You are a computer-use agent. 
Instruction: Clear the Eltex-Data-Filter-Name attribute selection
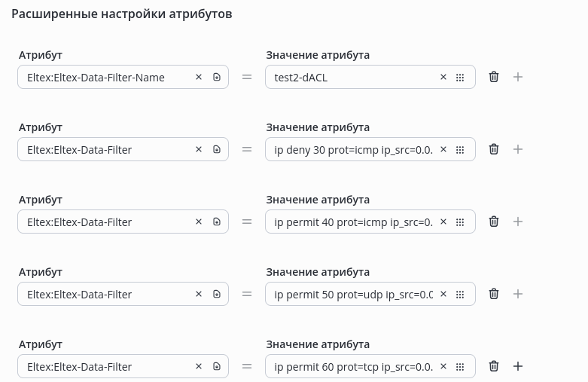point(199,77)
